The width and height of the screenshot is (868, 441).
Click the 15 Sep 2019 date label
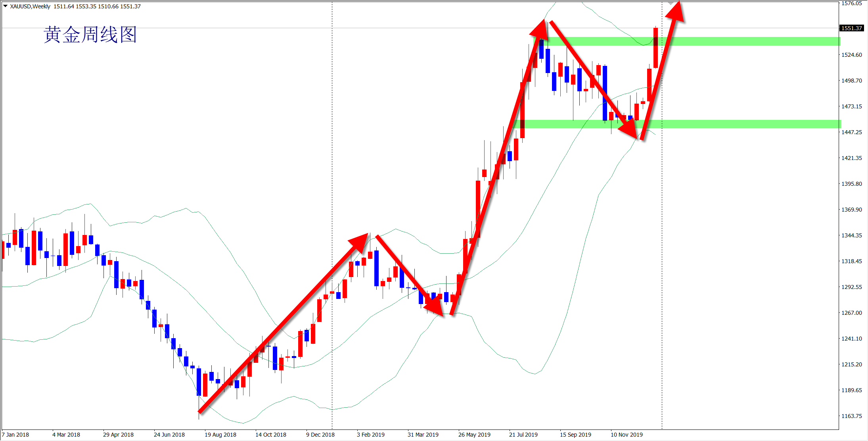coord(575,435)
